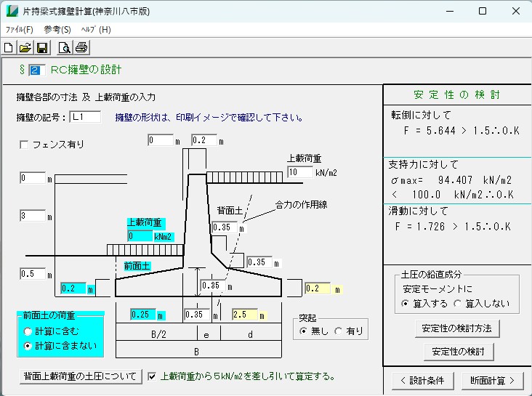Click the Printer toolbar icon
The height and width of the screenshot is (396, 532).
(81, 48)
